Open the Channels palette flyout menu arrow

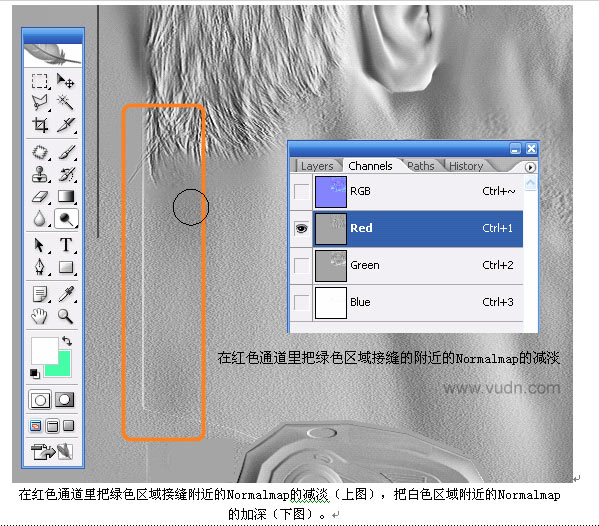coord(530,167)
